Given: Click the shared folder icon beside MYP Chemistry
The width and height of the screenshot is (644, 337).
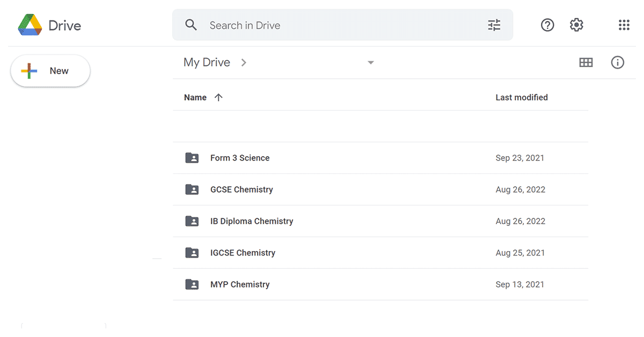Looking at the screenshot, I should pyautogui.click(x=192, y=284).
